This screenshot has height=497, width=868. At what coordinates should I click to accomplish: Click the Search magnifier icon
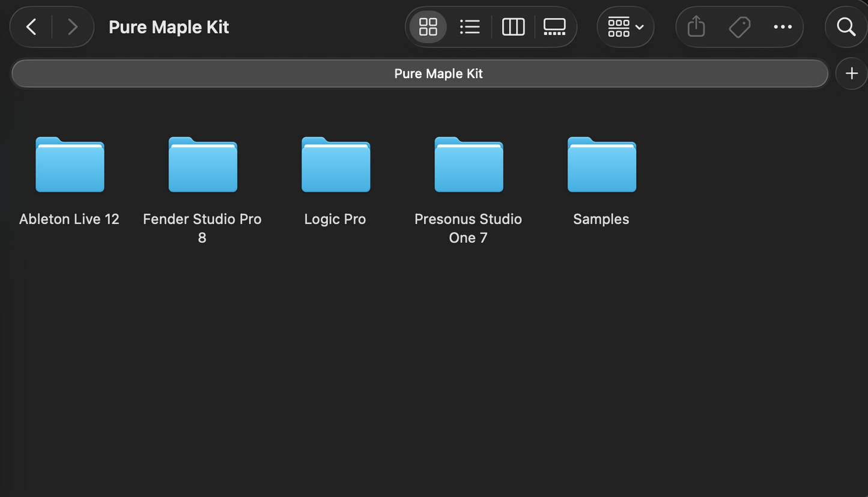click(846, 27)
